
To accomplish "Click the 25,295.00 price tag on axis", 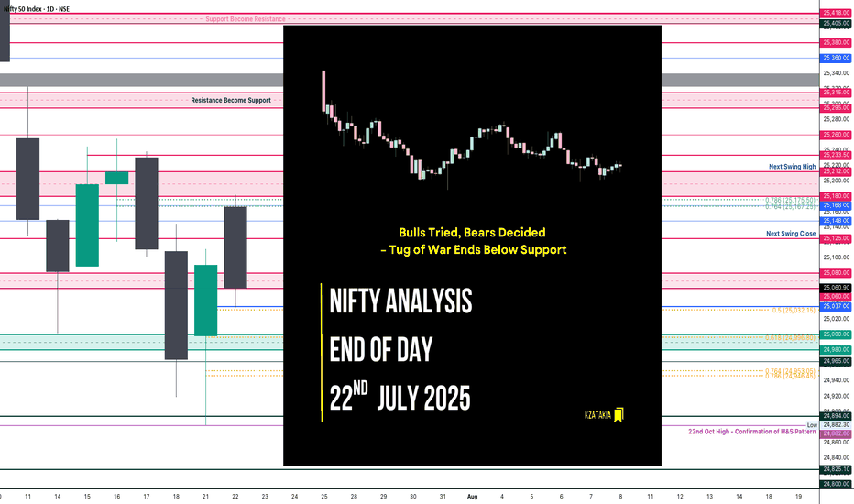I will (836, 108).
